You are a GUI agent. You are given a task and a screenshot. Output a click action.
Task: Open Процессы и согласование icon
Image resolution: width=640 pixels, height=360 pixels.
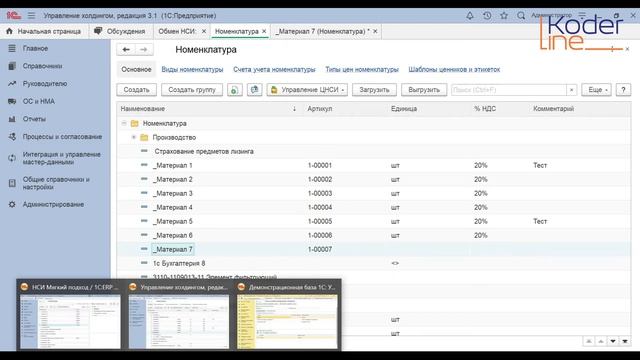click(12, 137)
